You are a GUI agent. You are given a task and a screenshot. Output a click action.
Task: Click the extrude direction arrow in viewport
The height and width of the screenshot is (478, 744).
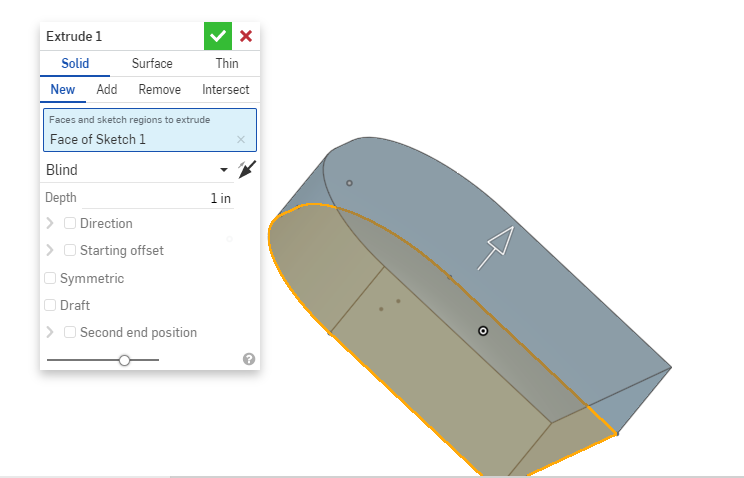point(495,248)
